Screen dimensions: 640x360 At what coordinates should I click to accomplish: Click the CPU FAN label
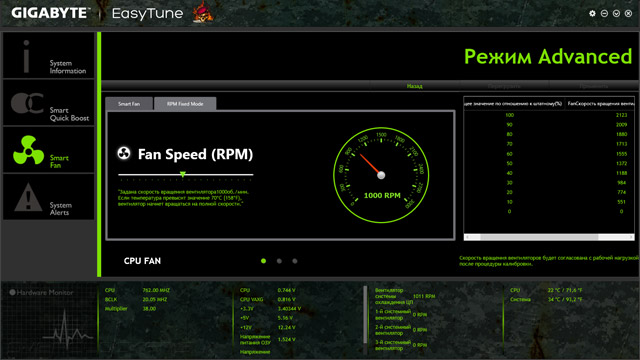tap(142, 261)
